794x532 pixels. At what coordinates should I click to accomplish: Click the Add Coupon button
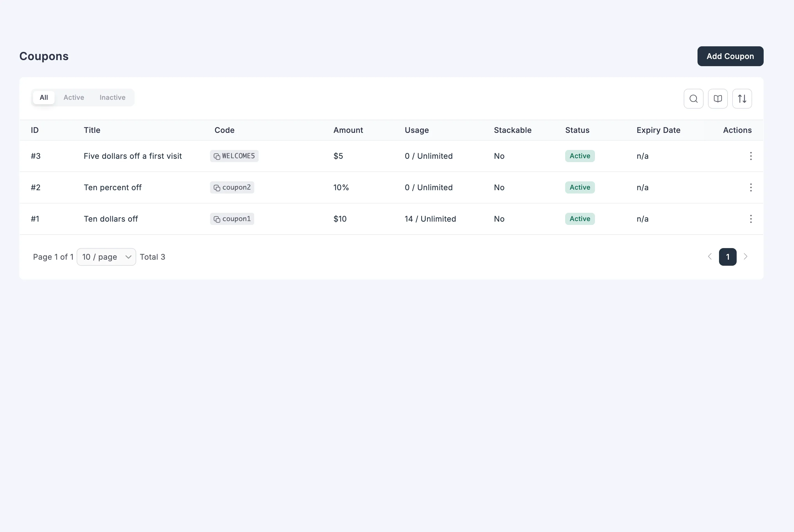click(x=730, y=56)
